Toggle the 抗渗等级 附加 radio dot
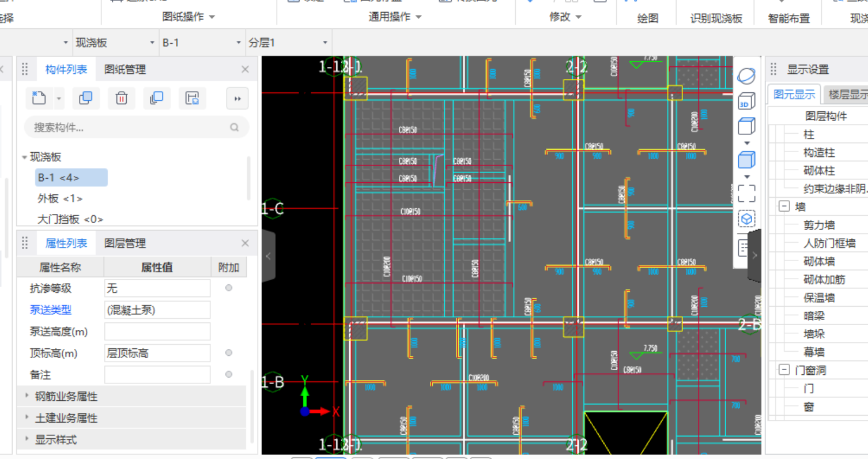This screenshot has height=459, width=868. pyautogui.click(x=229, y=288)
